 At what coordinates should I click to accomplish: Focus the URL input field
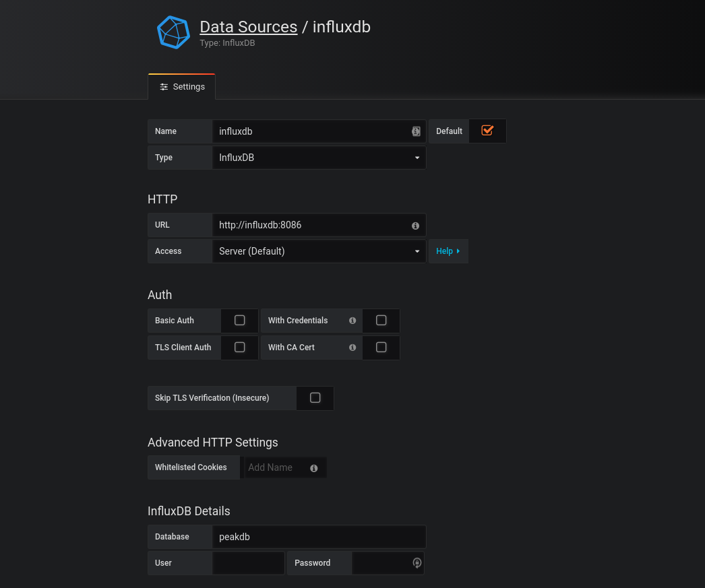point(319,225)
